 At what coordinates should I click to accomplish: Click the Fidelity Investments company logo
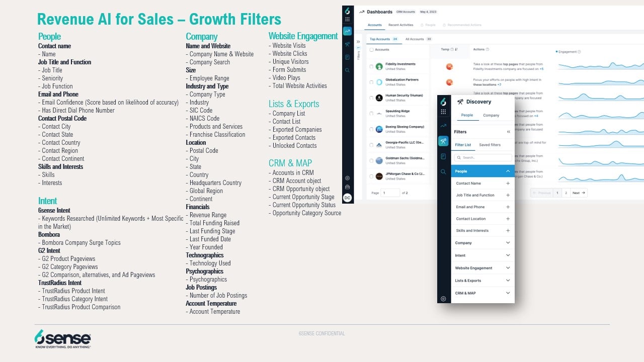(379, 66)
